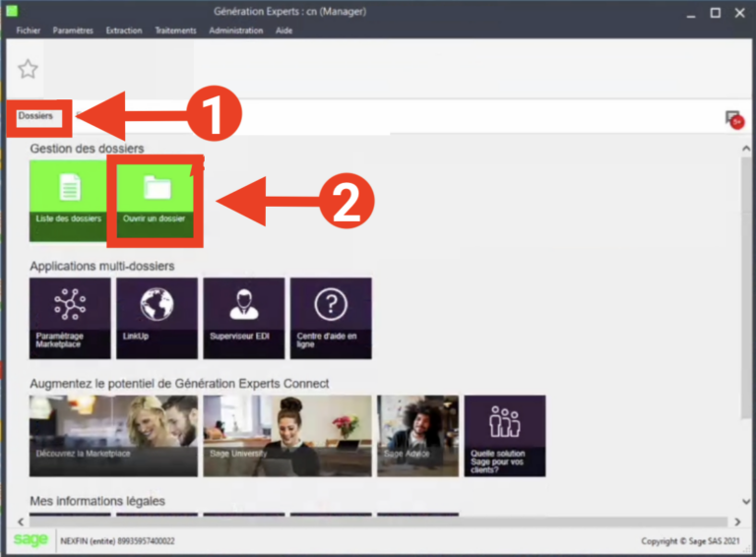Click the vertical scrollbar down arrow
This screenshot has width=756, height=557.
click(x=746, y=502)
